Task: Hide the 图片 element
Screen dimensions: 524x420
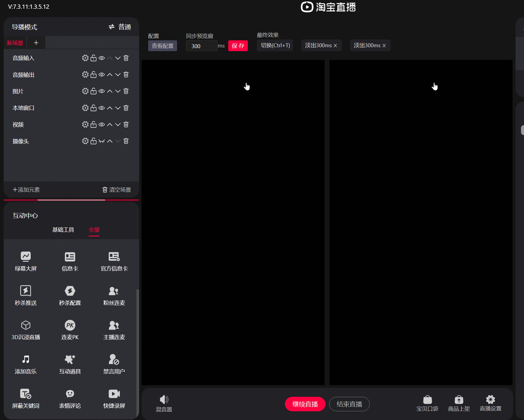Action: pyautogui.click(x=102, y=91)
